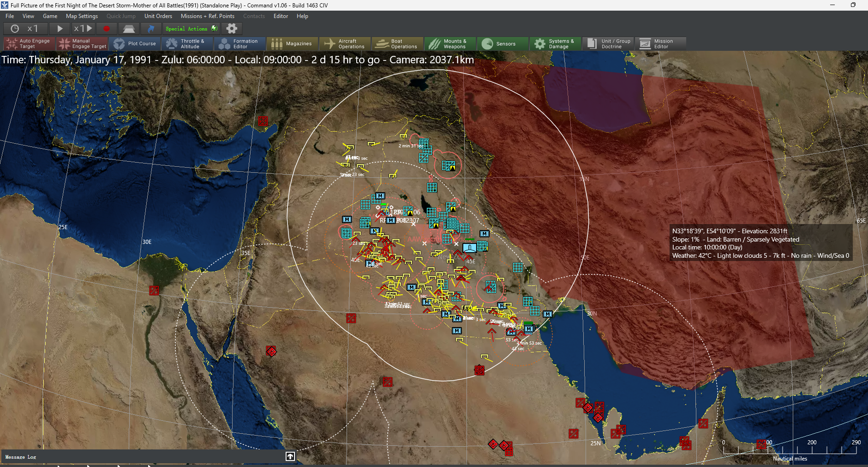Viewport: 868px width, 467px height.
Task: Click the layered trapezoid toolbar icon
Action: click(129, 29)
